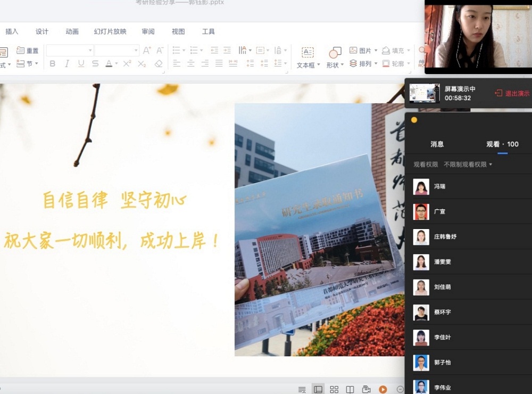This screenshot has height=394, width=532.
Task: Clear formatting with the eraser icon
Action: tap(159, 63)
